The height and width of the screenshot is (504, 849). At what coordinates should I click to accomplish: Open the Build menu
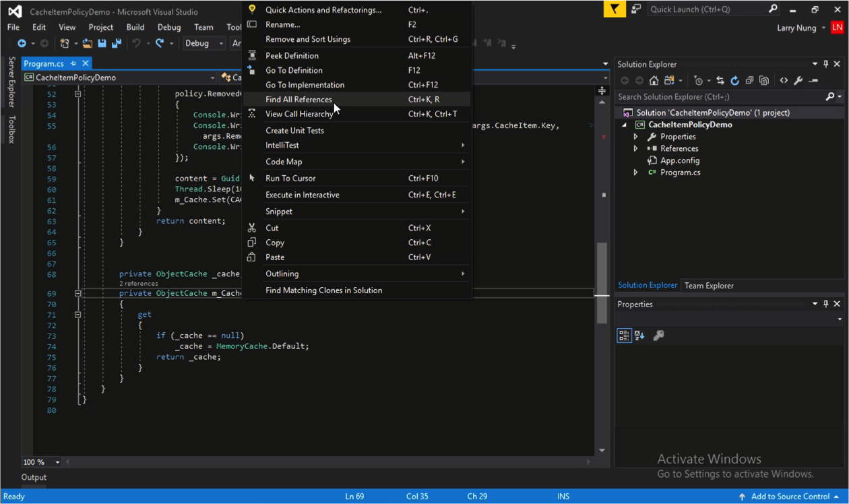(x=135, y=28)
